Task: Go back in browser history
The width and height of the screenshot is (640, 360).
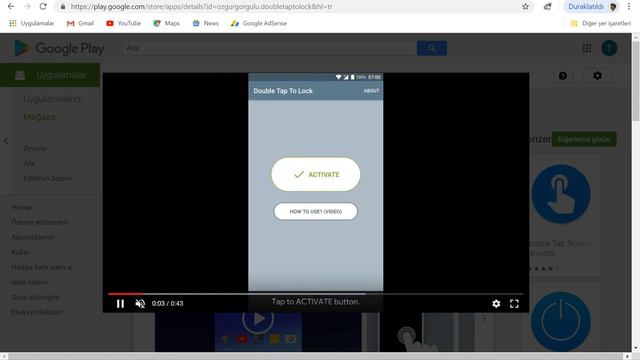Action: (x=11, y=7)
